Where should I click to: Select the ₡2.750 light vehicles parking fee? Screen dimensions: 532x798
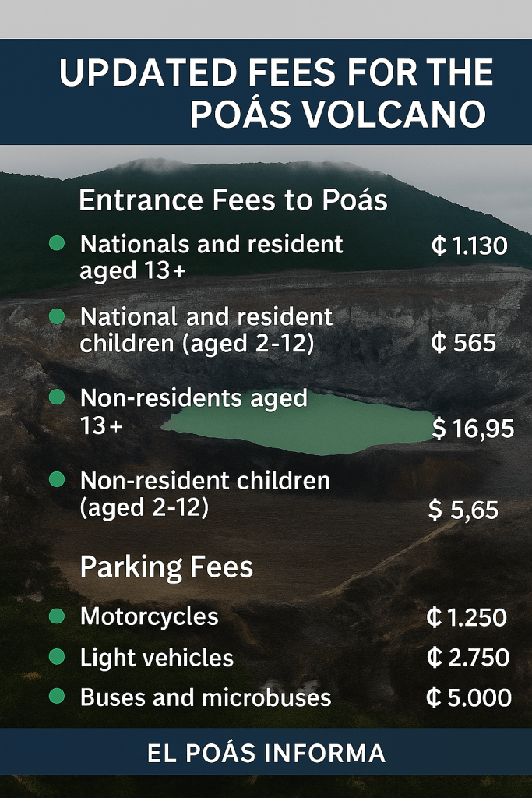(467, 658)
